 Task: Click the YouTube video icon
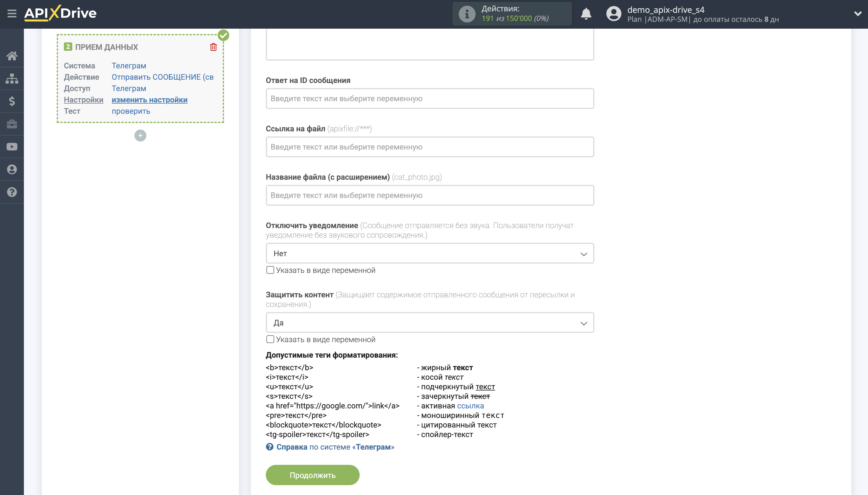(x=12, y=147)
